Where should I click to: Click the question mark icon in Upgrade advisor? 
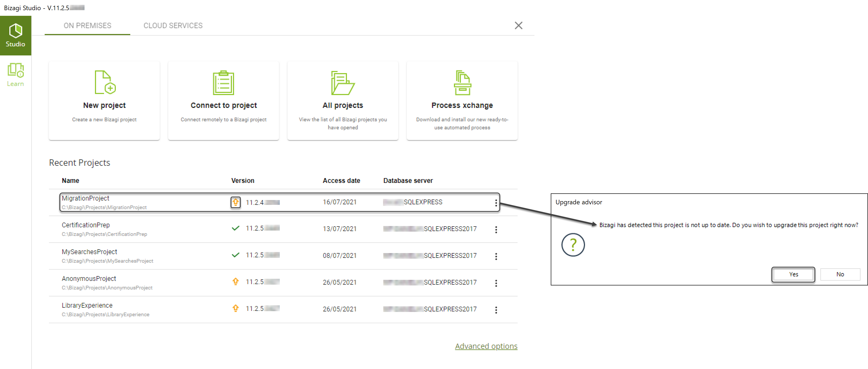pyautogui.click(x=573, y=245)
